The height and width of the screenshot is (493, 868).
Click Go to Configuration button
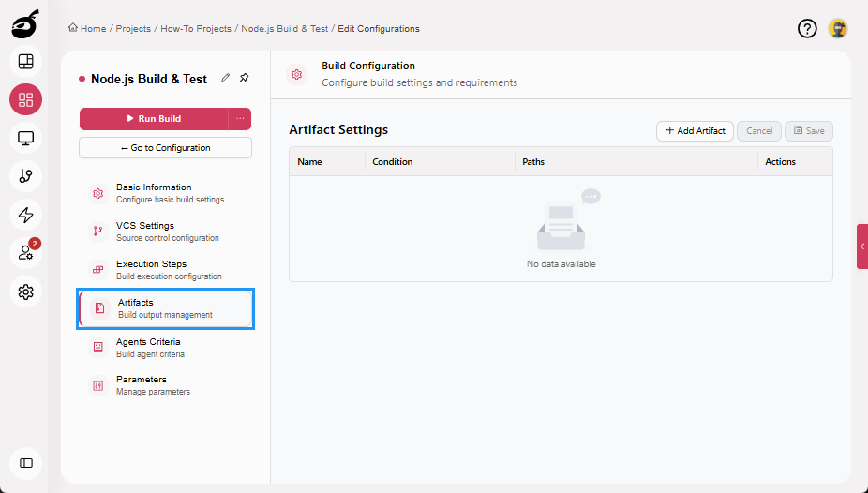click(166, 148)
